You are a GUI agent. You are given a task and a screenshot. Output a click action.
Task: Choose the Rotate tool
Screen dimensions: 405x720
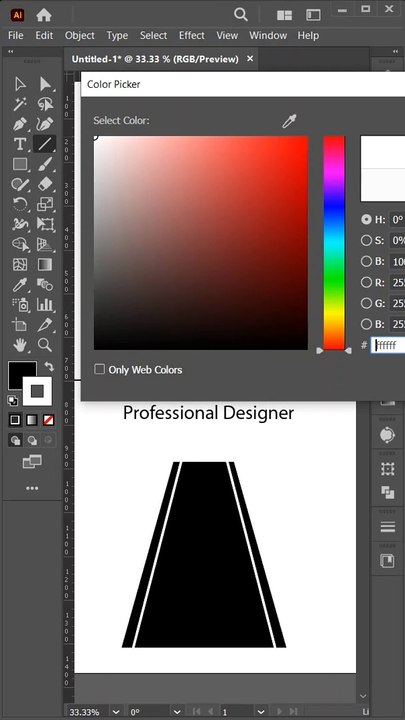(20, 204)
